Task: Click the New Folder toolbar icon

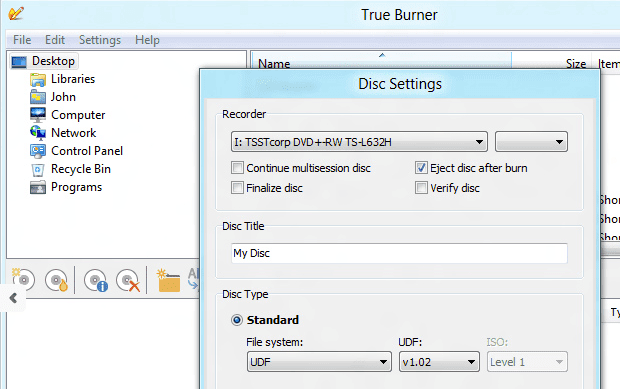Action: point(168,280)
